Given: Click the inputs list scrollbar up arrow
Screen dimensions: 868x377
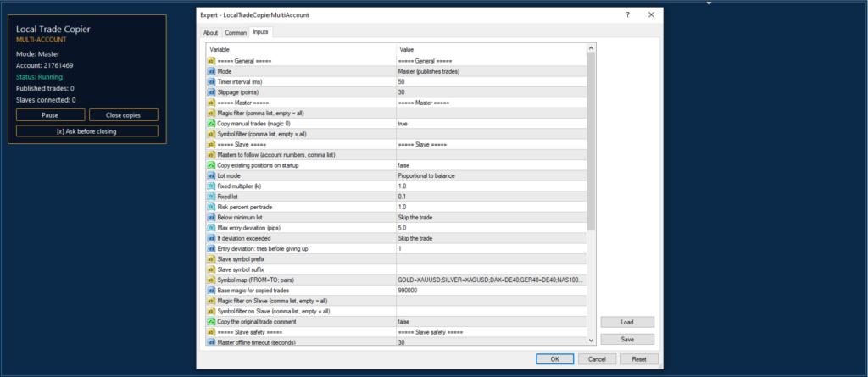Looking at the screenshot, I should pyautogui.click(x=591, y=49).
